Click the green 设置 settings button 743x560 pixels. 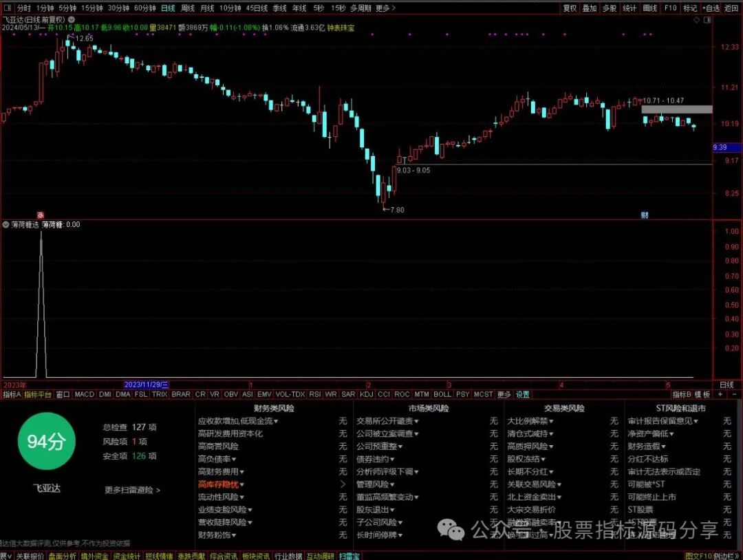(523, 394)
